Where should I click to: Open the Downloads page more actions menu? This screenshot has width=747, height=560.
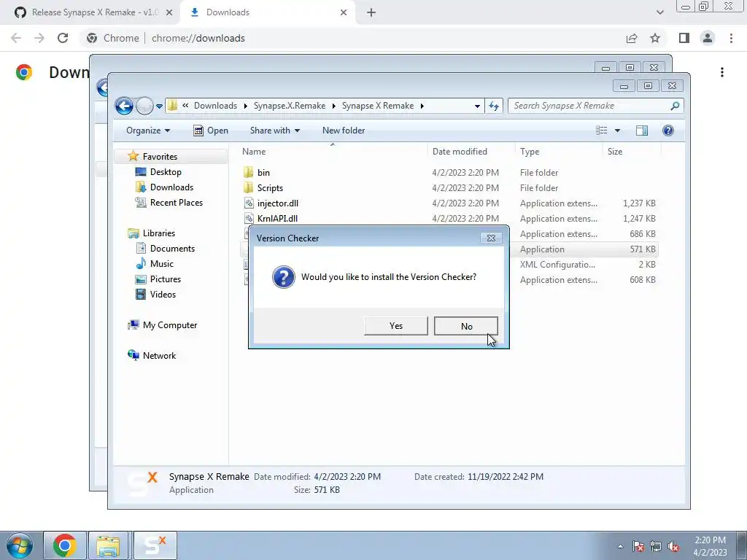(721, 72)
